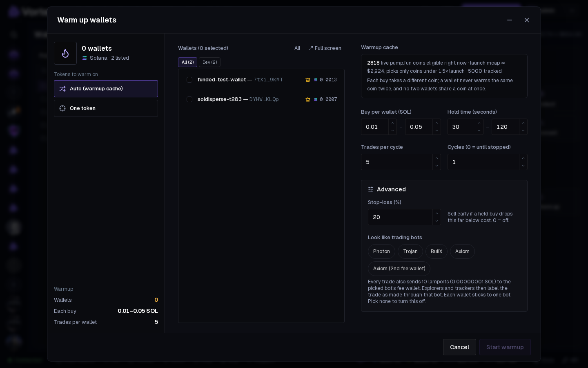Toggle the Photon bot chip

(381, 251)
